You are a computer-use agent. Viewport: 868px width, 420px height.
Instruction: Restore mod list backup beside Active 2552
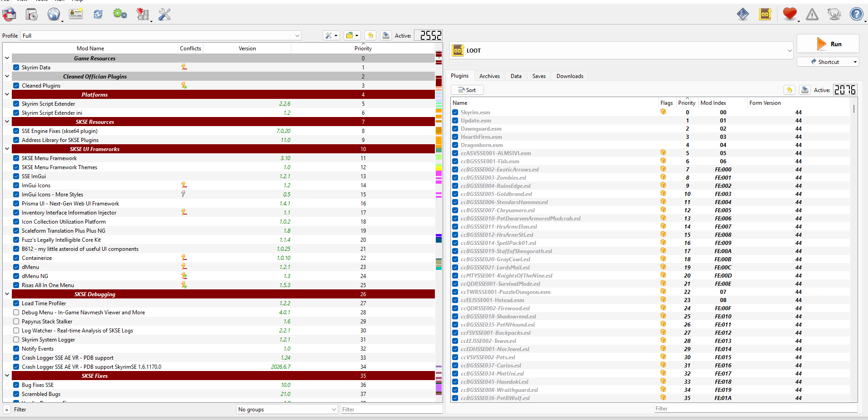(370, 35)
